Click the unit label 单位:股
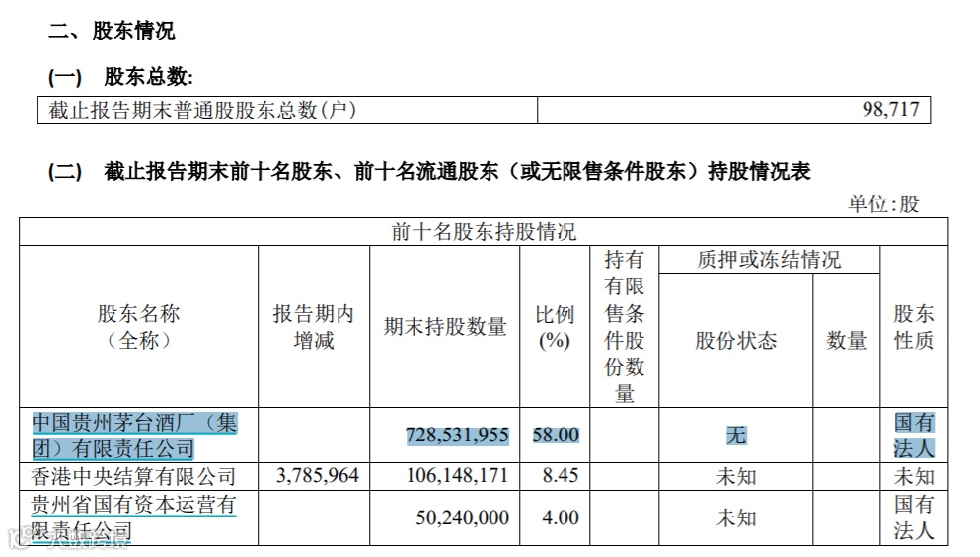This screenshot has width=980, height=557. pos(883,203)
